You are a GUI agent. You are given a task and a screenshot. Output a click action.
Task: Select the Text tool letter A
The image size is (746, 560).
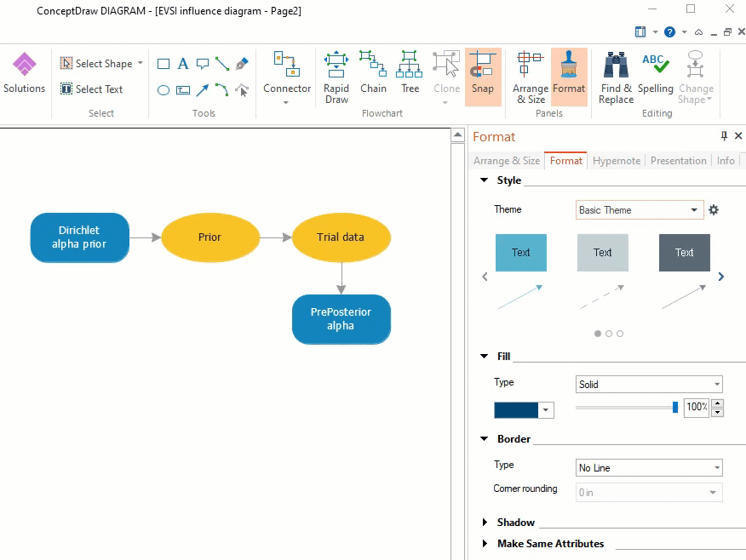(x=183, y=64)
